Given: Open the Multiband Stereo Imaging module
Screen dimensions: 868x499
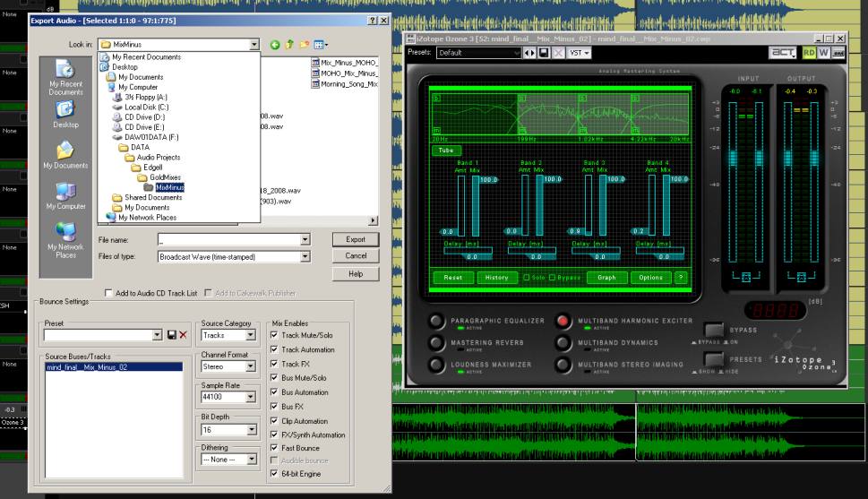Looking at the screenshot, I should click(563, 365).
